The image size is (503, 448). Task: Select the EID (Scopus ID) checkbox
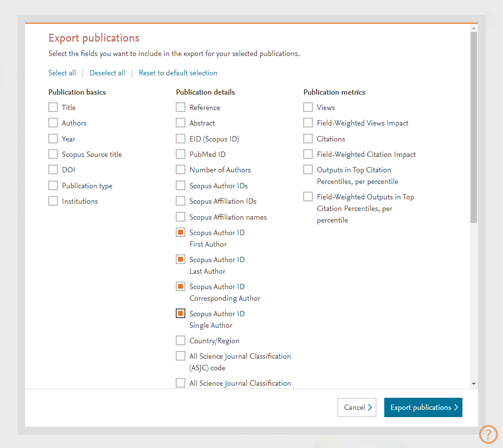tap(181, 139)
